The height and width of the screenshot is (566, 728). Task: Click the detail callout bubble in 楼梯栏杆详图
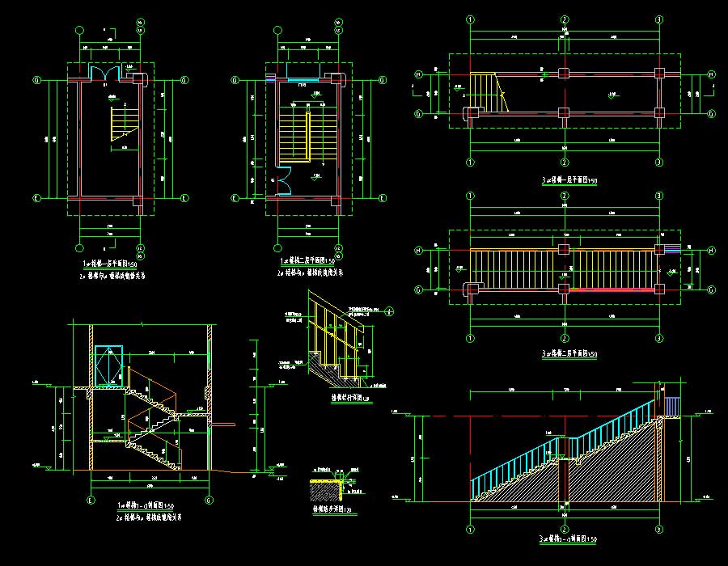pos(390,312)
